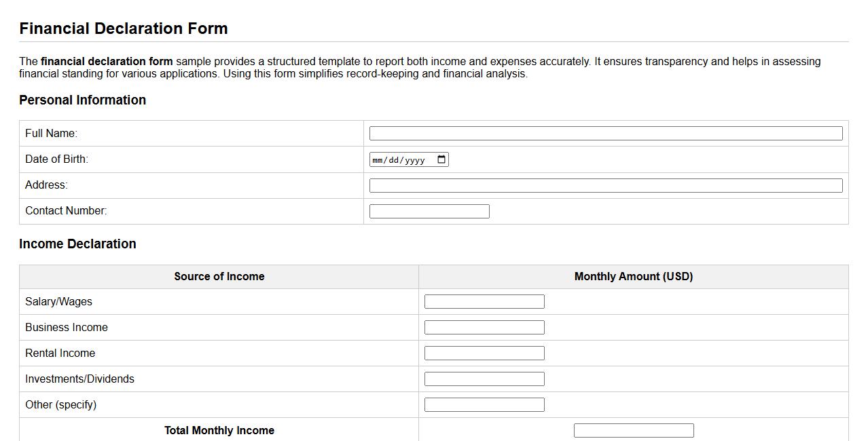The height and width of the screenshot is (441, 868).
Task: Click the Rental Income amount field
Action: [484, 352]
